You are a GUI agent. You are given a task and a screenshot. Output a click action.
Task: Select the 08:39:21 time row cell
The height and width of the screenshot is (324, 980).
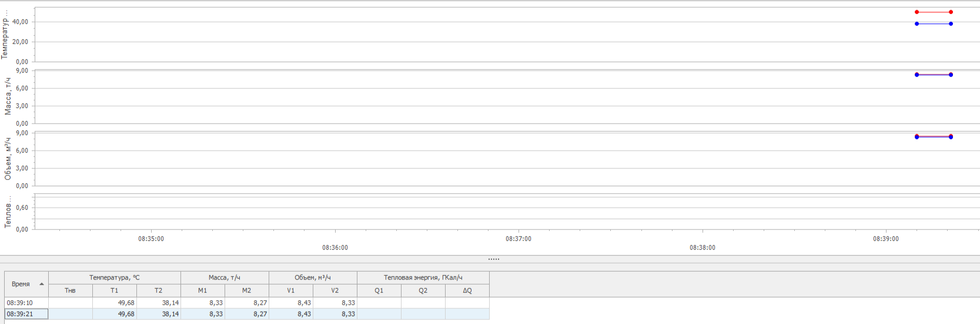(26, 314)
